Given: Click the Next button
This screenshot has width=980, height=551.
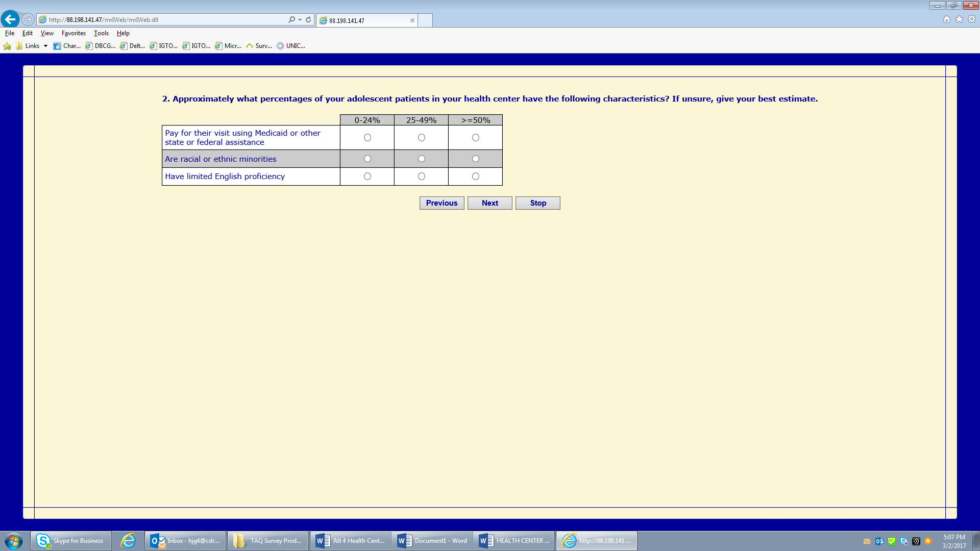Looking at the screenshot, I should 489,203.
